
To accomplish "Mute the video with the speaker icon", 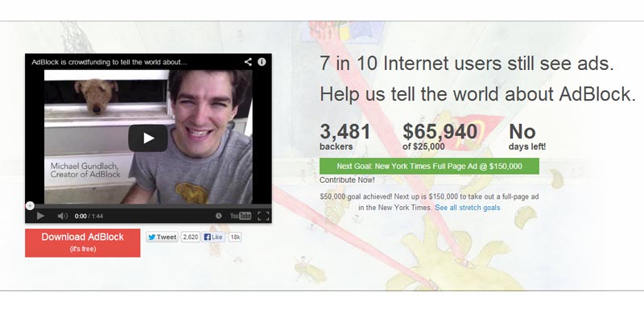I will tap(63, 216).
